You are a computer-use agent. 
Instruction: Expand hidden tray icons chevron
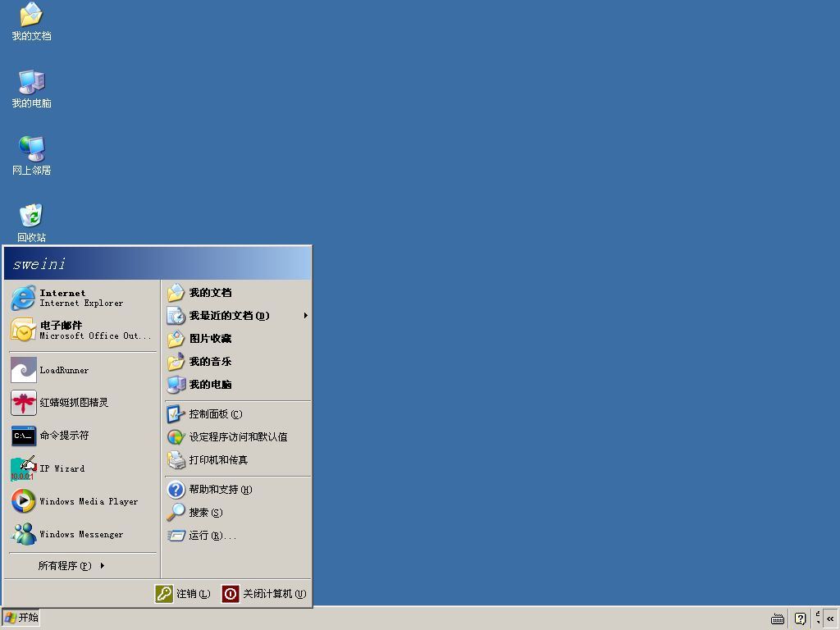[830, 619]
